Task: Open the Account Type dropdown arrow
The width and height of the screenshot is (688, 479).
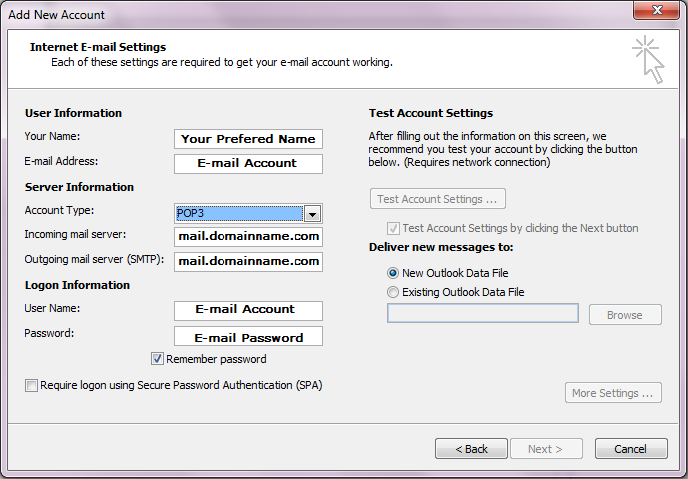Action: point(312,213)
